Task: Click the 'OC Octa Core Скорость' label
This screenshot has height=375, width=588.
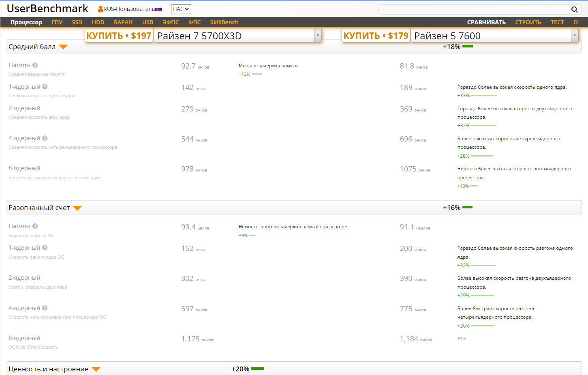Action: tap(33, 347)
